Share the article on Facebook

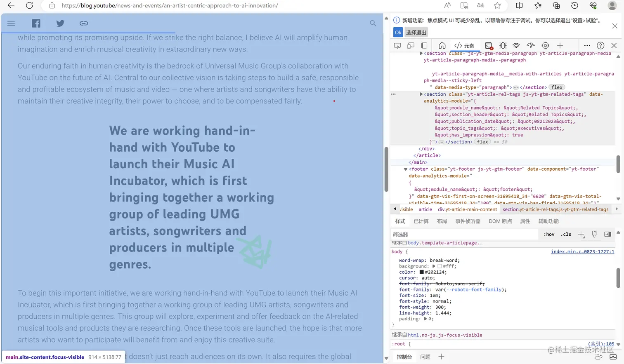click(36, 23)
